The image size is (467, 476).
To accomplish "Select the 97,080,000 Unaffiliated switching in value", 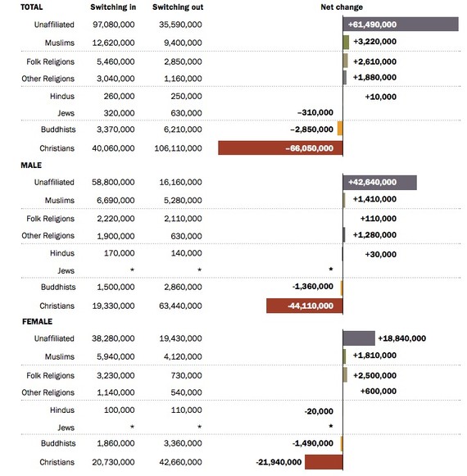I will (114, 25).
